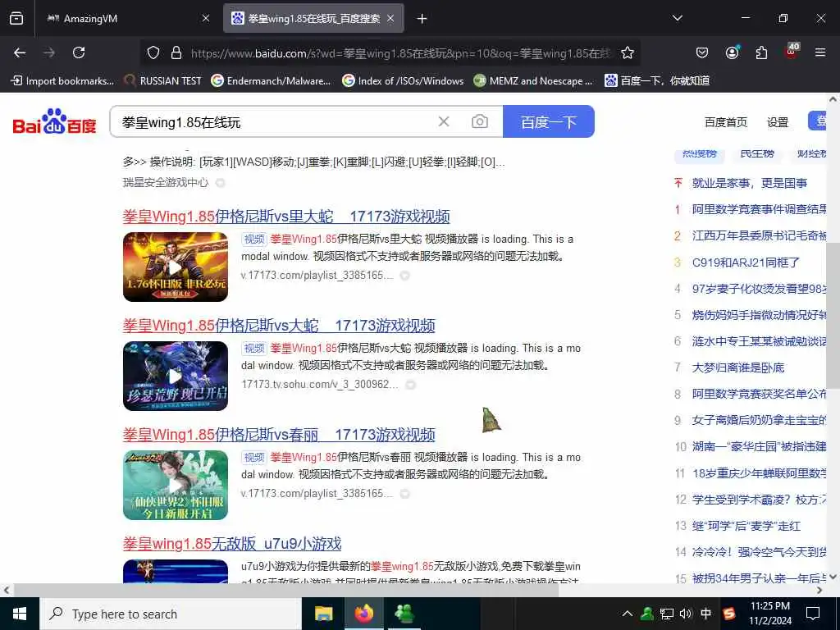The image size is (840, 630).
Task: Open MEMZ and Noescape bookmark
Action: pos(533,81)
